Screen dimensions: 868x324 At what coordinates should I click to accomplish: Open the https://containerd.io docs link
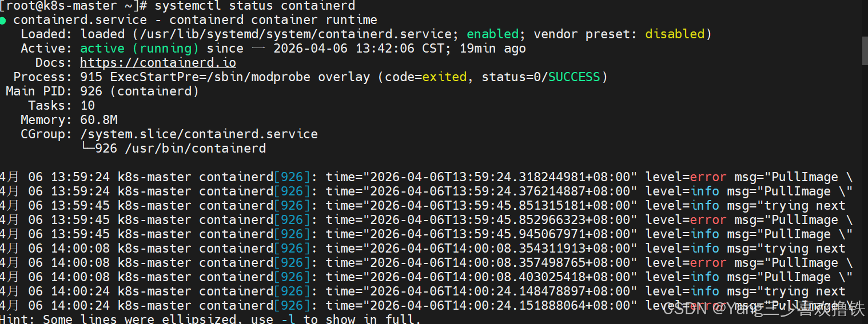158,63
